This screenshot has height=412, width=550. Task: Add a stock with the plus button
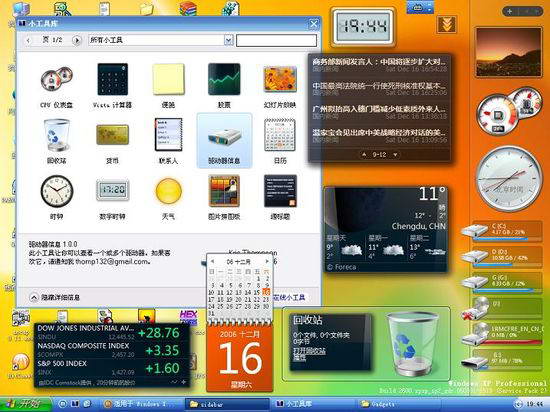click(184, 382)
